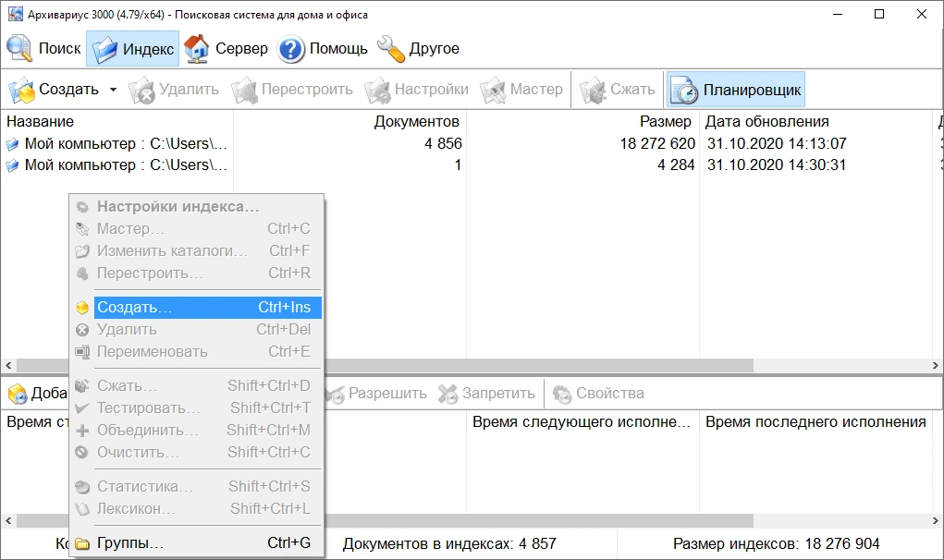Click the Сжать toolbar button
Viewport: 944px width, 560px height.
[617, 90]
